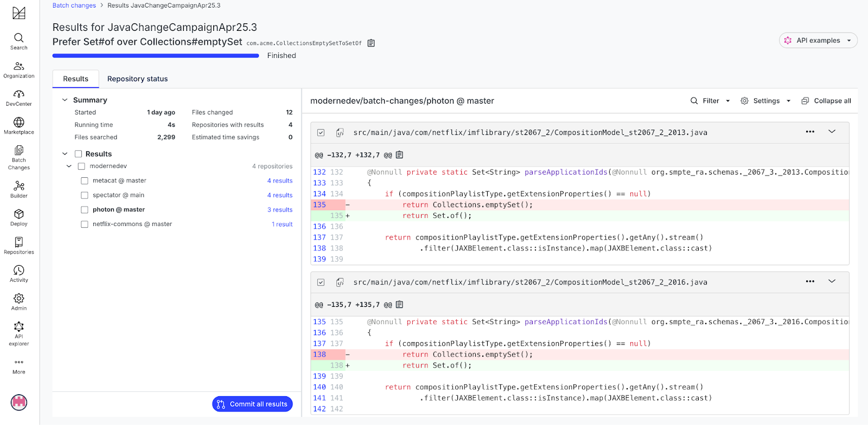The width and height of the screenshot is (868, 425).
Task: Click the Files changed value 12
Action: click(289, 113)
